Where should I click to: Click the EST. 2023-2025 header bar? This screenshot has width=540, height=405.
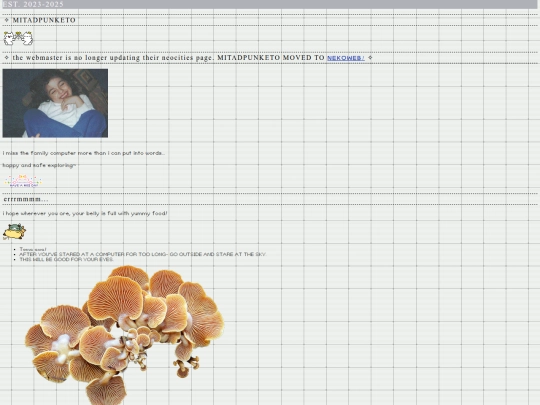tap(270, 4)
